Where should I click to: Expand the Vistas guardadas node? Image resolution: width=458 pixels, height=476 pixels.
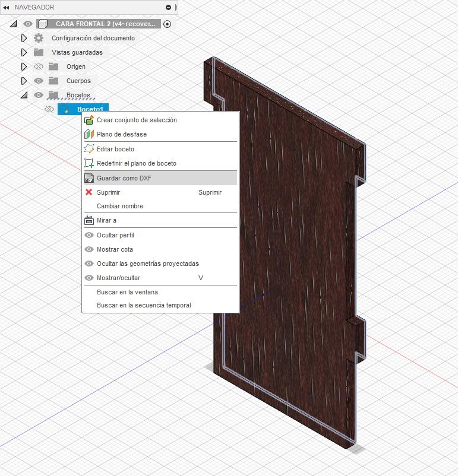pyautogui.click(x=24, y=52)
